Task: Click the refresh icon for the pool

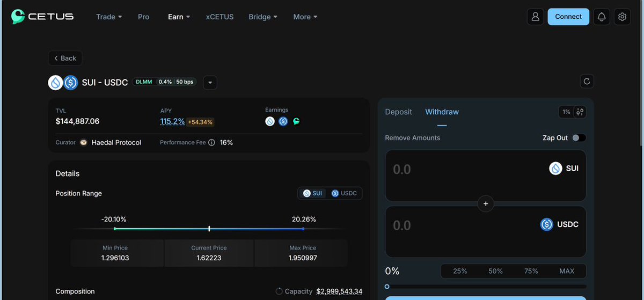Action: click(587, 82)
